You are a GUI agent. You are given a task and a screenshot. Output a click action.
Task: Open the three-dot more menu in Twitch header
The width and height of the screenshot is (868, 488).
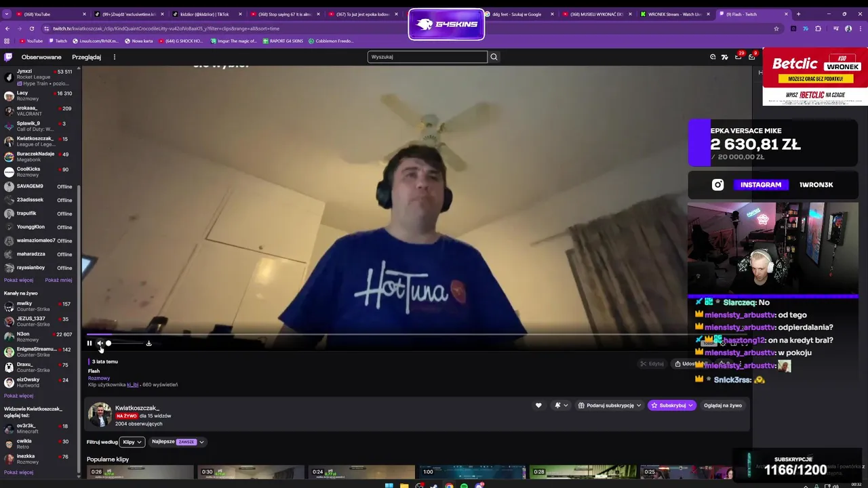(114, 57)
